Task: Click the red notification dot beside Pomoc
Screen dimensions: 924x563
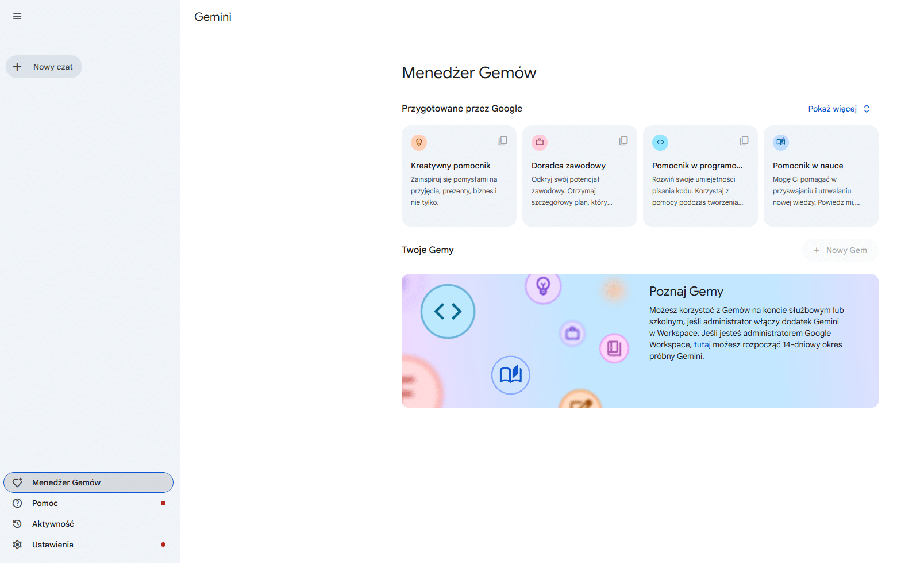Action: pos(163,503)
